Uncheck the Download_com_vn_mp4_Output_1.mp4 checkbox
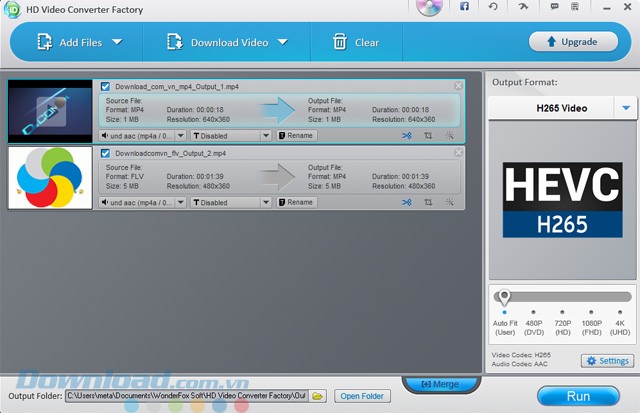The height and width of the screenshot is (413, 640). pos(106,87)
